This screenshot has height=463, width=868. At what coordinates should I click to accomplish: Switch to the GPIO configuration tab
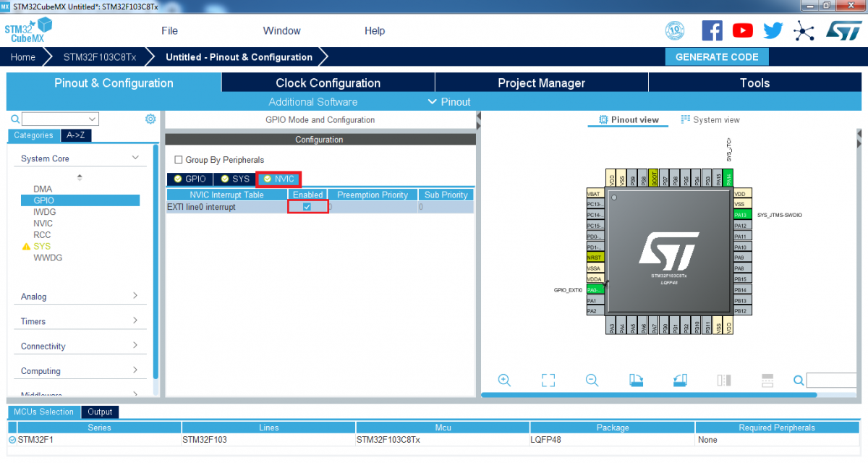190,179
